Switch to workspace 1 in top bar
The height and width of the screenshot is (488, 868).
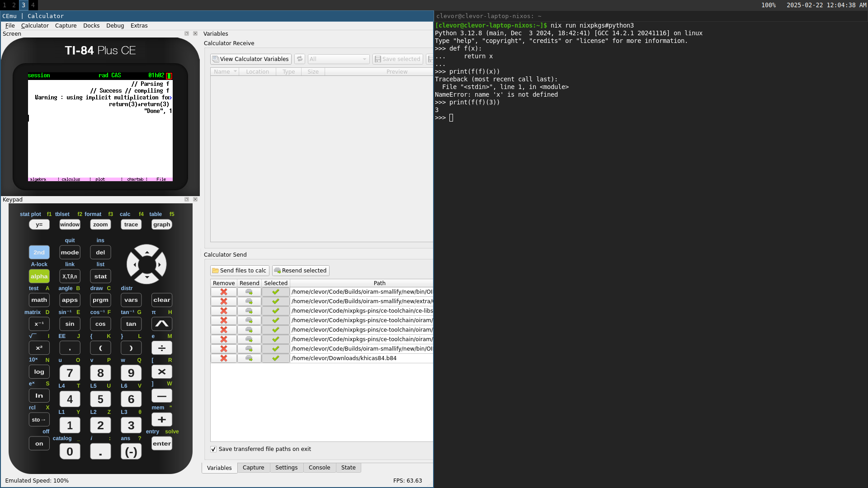tap(5, 5)
